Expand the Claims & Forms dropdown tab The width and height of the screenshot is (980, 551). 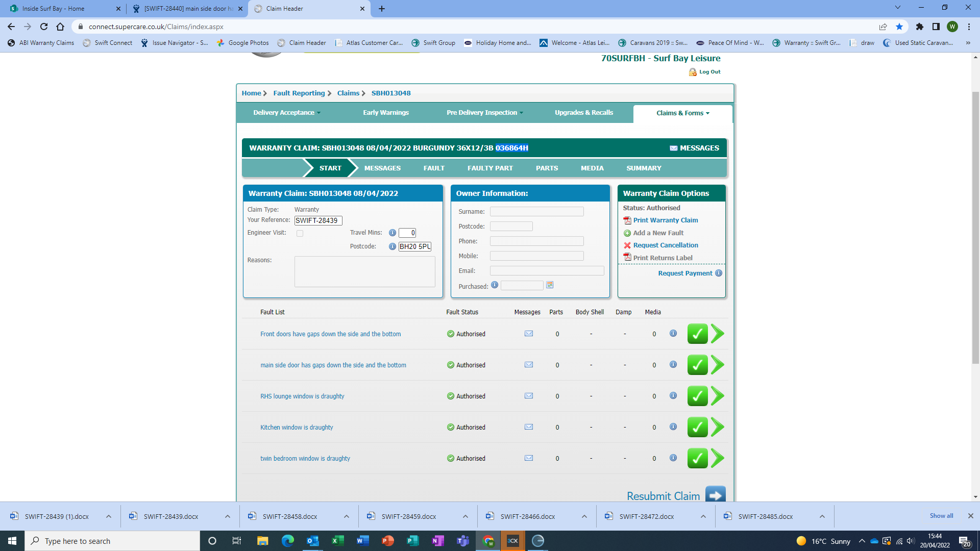pos(682,113)
